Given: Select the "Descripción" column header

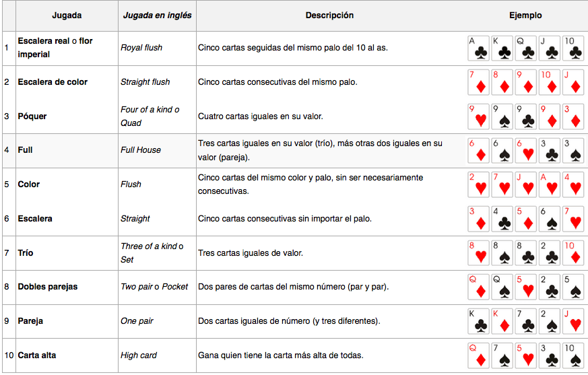Looking at the screenshot, I should [329, 15].
